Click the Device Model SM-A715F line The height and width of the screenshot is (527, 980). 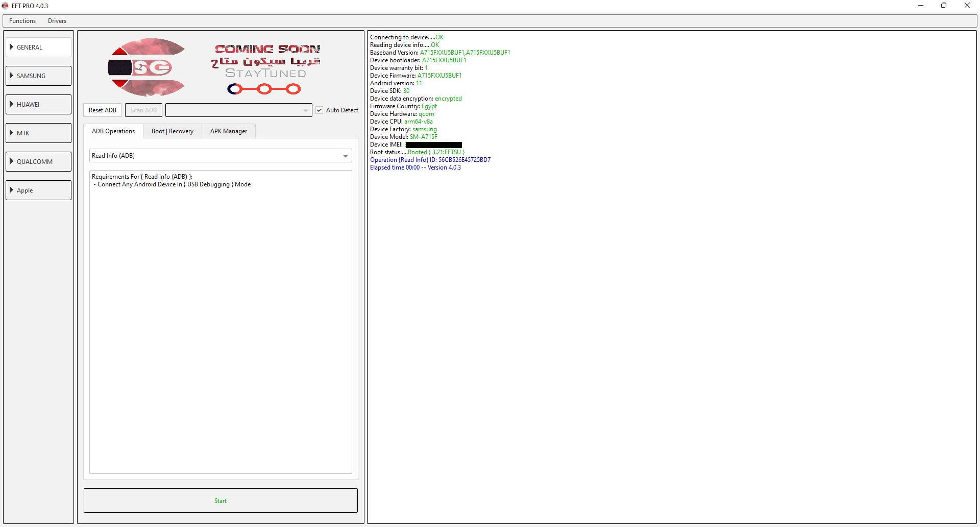click(x=404, y=137)
